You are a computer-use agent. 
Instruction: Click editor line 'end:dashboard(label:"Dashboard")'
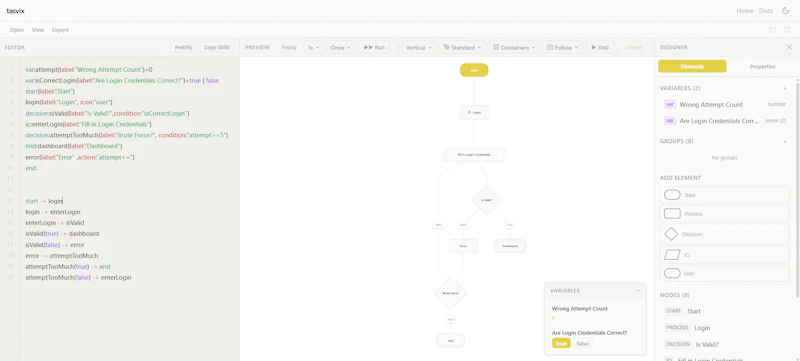[x=74, y=146]
